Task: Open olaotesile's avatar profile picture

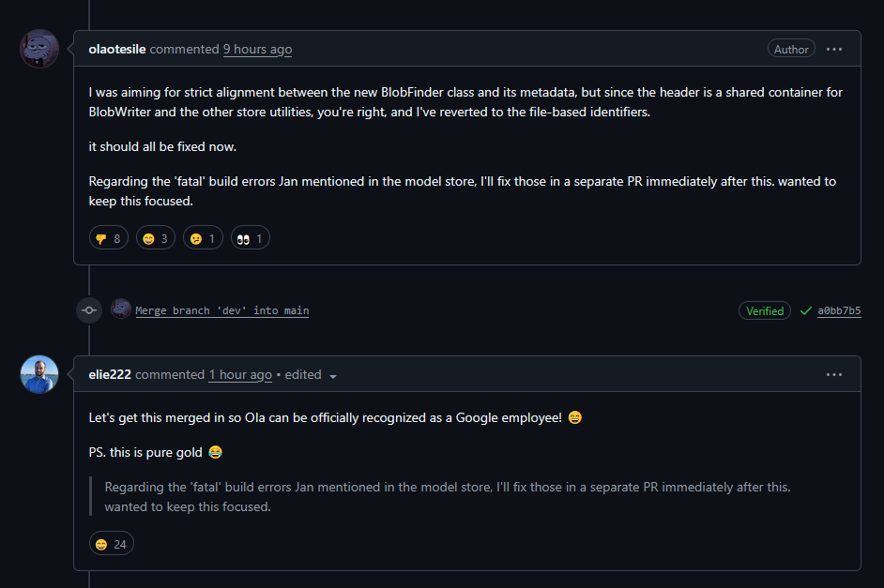Action: [39, 49]
